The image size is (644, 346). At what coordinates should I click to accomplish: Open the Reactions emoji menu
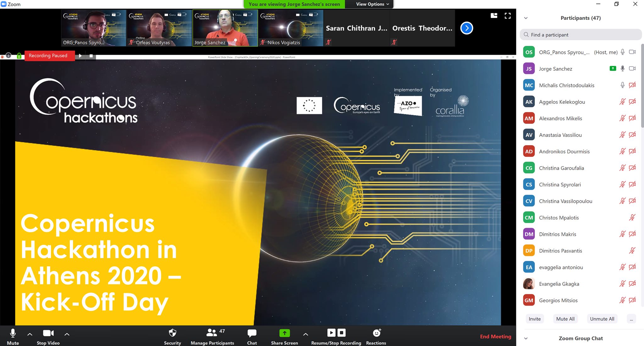(x=376, y=336)
